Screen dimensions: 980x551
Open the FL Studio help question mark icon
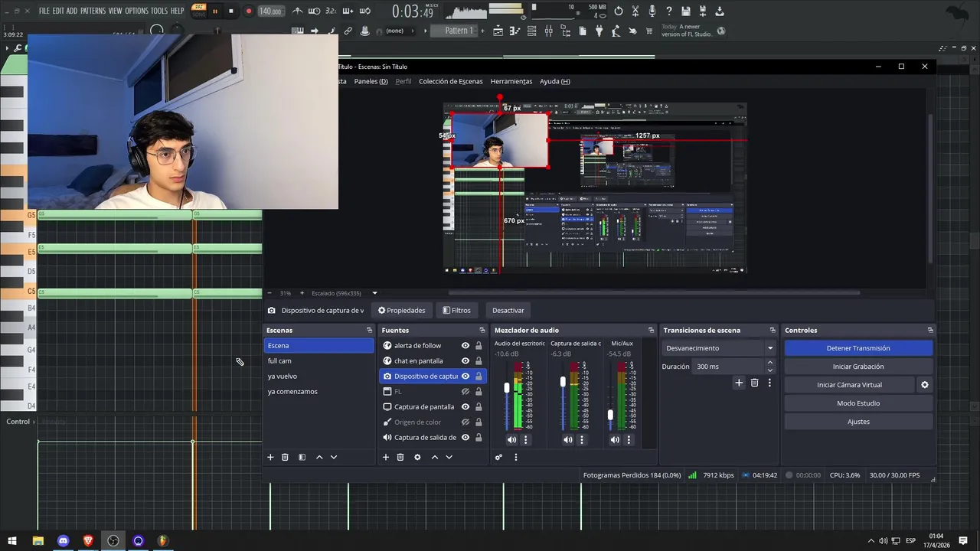[x=668, y=11]
